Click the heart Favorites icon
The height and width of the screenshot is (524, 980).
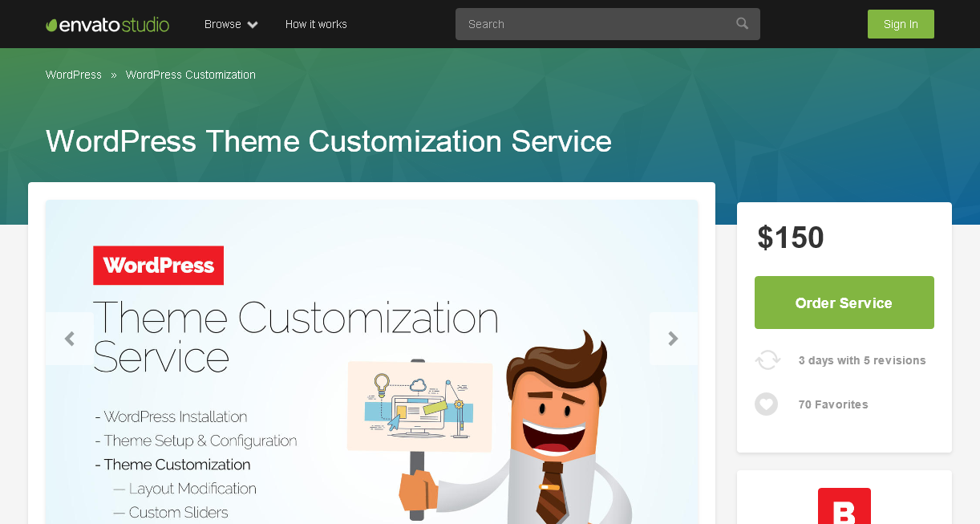tap(767, 404)
